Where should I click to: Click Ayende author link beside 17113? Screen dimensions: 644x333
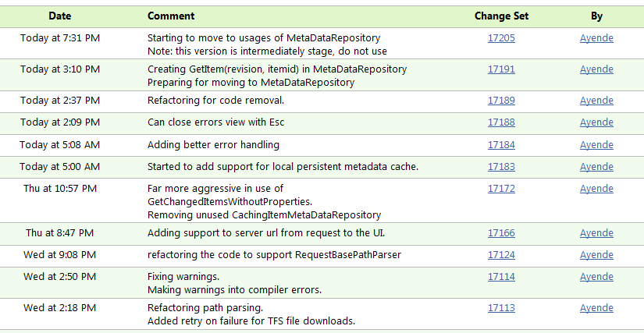tap(596, 308)
